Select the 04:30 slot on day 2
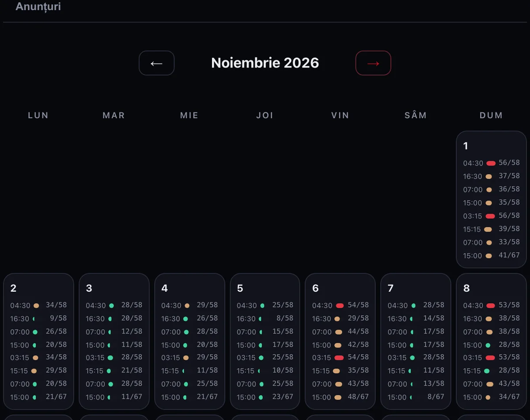Image resolution: width=530 pixels, height=420 pixels. [38, 305]
